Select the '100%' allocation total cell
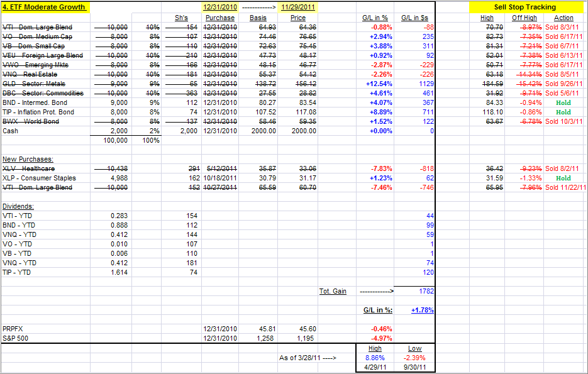 tap(151, 140)
